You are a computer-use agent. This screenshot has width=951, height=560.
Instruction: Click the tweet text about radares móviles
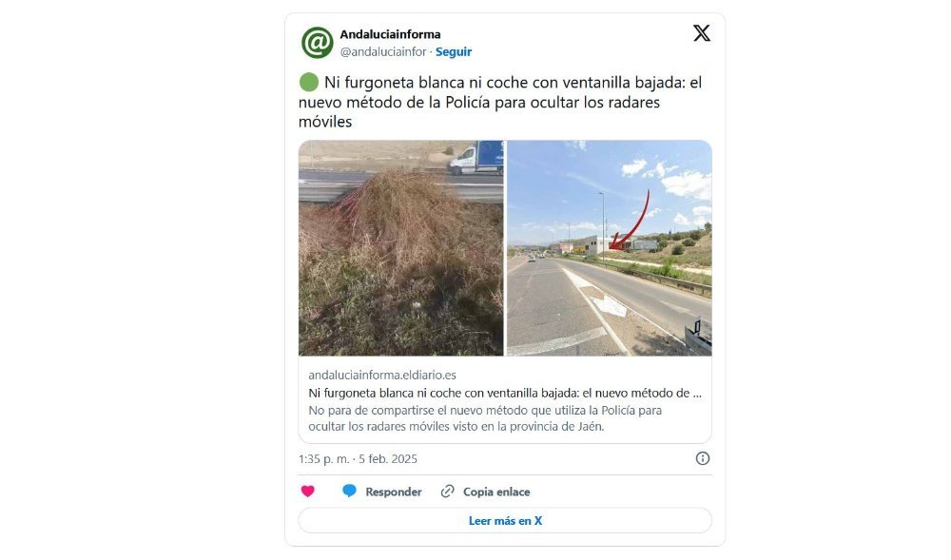coord(500,102)
